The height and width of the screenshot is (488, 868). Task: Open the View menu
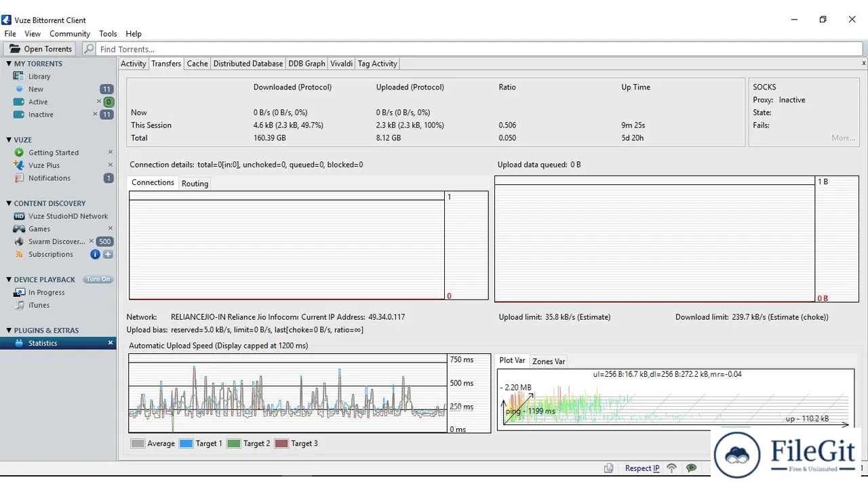33,34
